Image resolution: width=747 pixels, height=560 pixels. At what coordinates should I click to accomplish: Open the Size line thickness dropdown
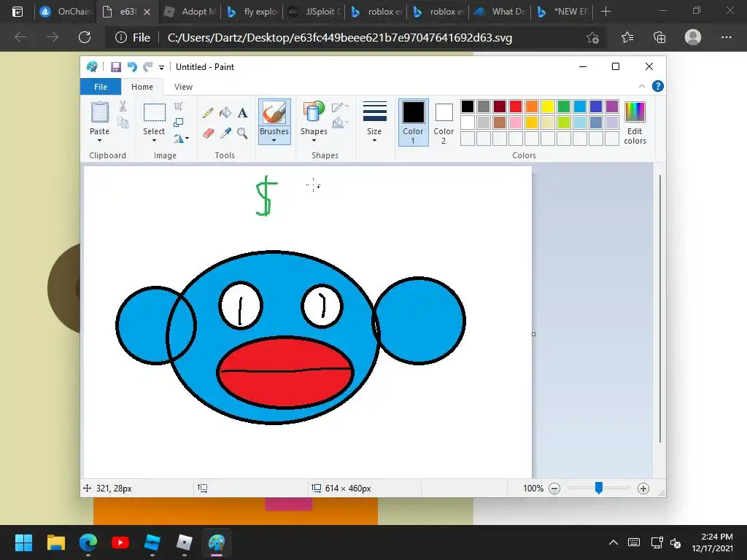click(x=374, y=122)
